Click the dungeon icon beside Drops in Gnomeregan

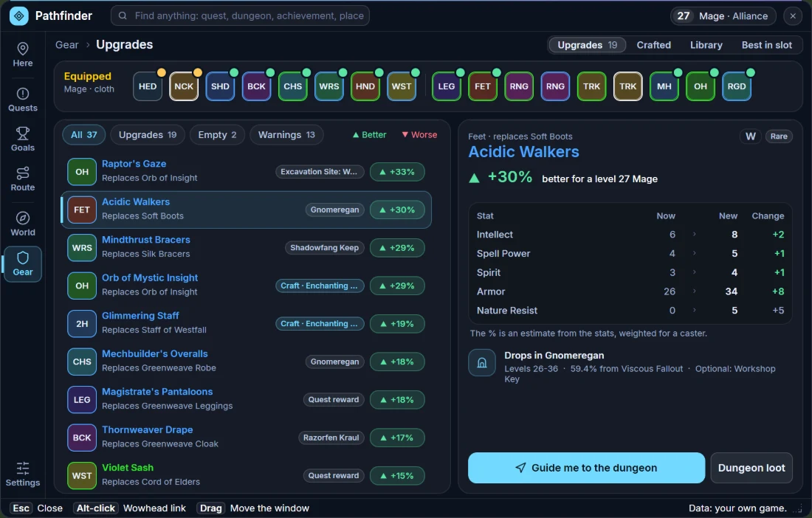click(481, 362)
